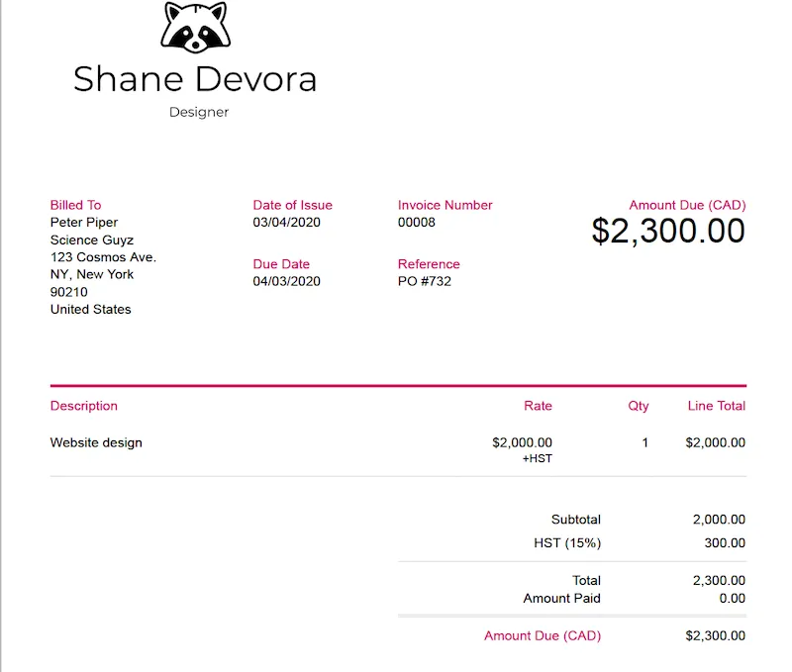
Task: Click the "Qty" column header
Action: point(639,406)
